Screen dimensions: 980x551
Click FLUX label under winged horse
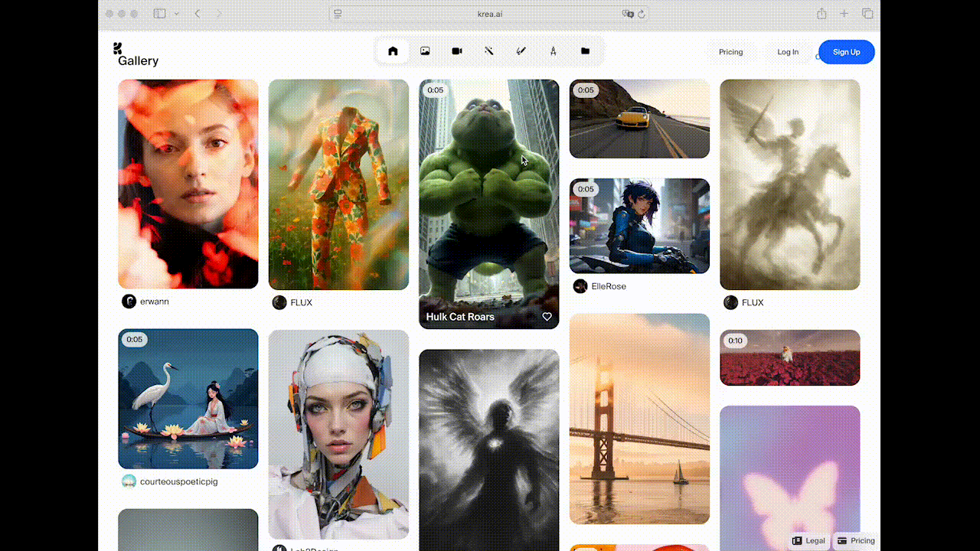coord(753,302)
